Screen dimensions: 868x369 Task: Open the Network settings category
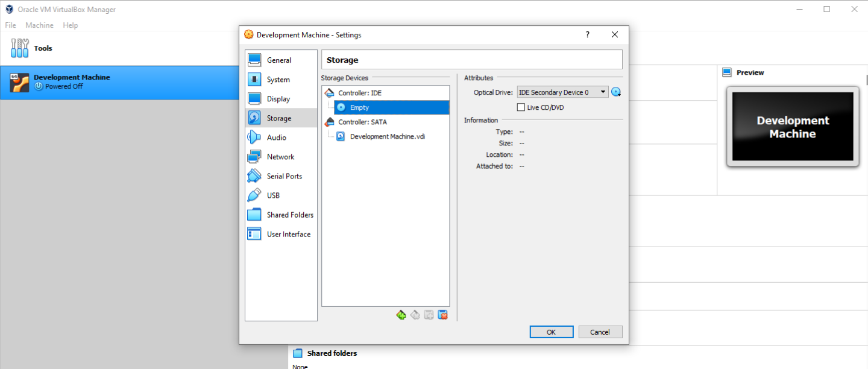pos(281,157)
